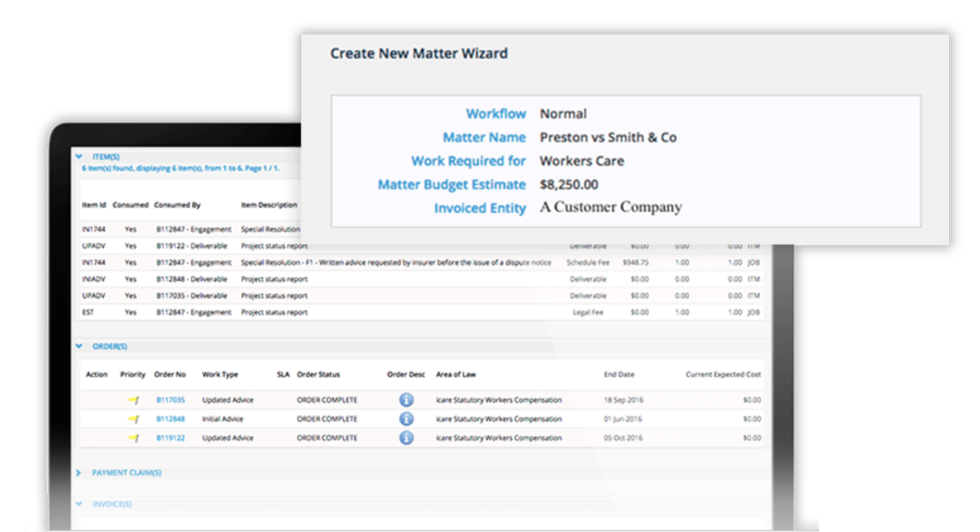Open the order description info icon for B112848
980x532 pixels.
pyautogui.click(x=406, y=418)
